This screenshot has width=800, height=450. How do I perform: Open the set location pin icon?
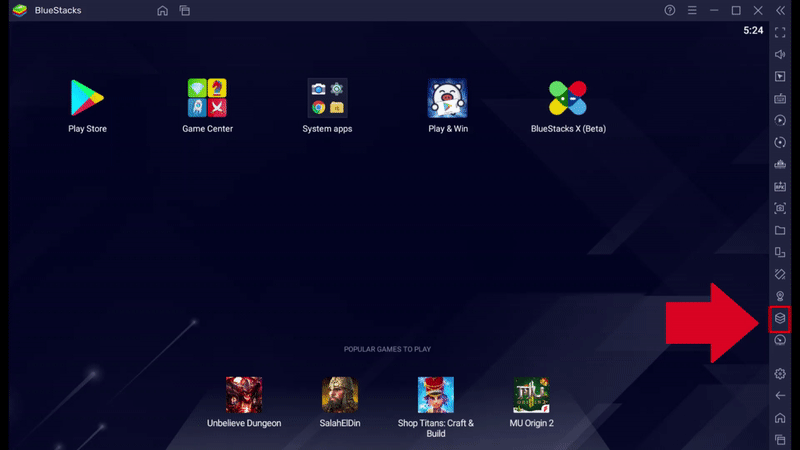pos(780,296)
